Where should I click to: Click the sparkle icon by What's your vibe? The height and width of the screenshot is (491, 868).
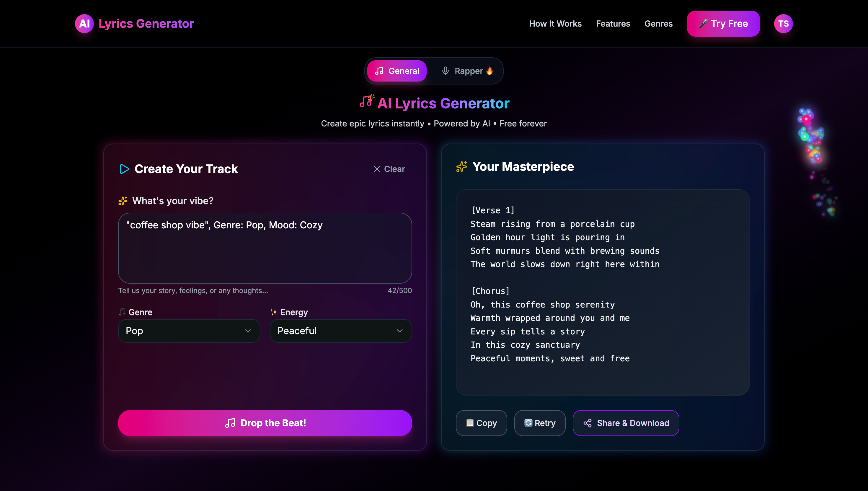click(123, 201)
